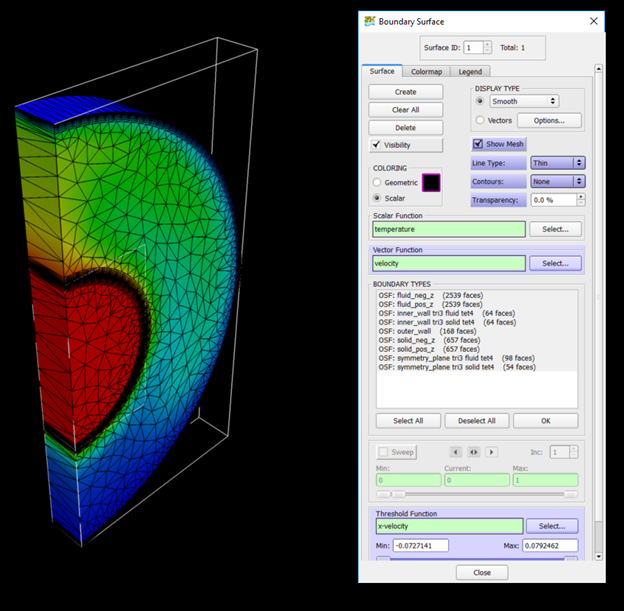Click the sweep step-forward arrow icon

click(491, 452)
